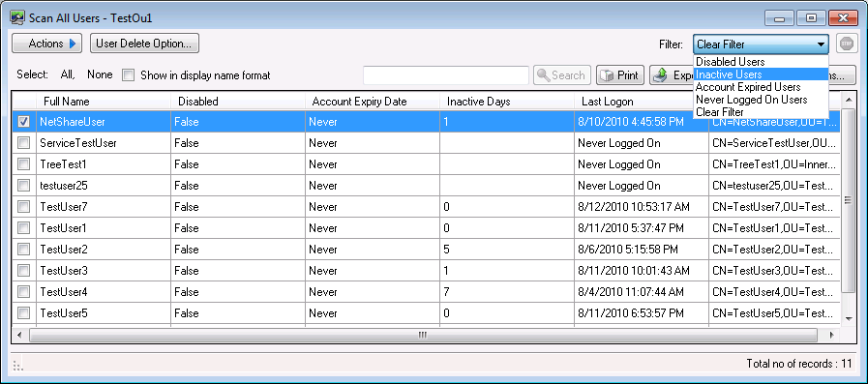Open User Delete Option dialog
Viewport: 868px width, 384px height.
click(x=144, y=44)
